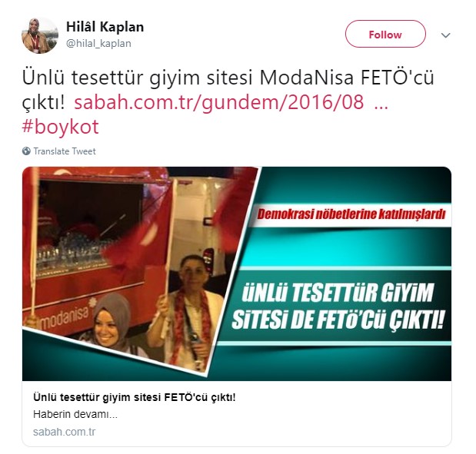Screen dimensions: 476x454
Task: Open the tweet options chevron
Action: pyautogui.click(x=445, y=35)
